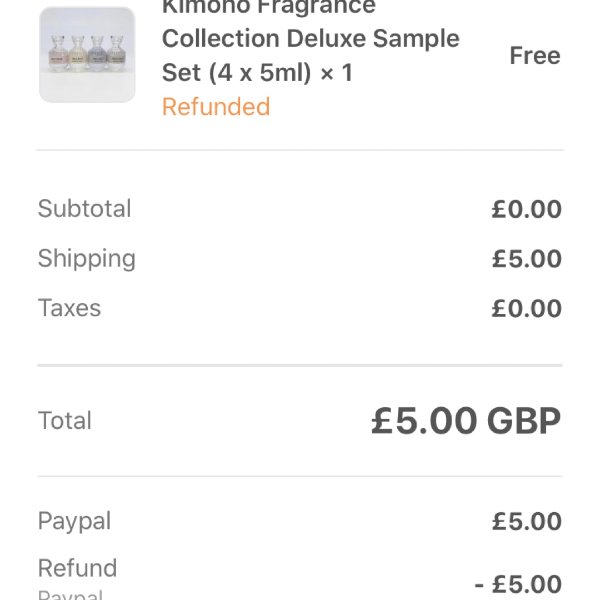Screen dimensions: 600x600
Task: Tap the Paypal £5.00 payment amount
Action: click(x=527, y=521)
